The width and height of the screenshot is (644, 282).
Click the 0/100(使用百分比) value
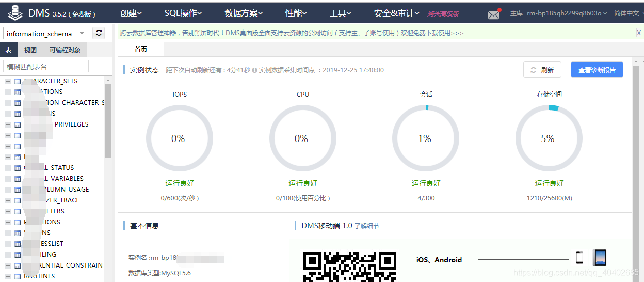(x=303, y=198)
